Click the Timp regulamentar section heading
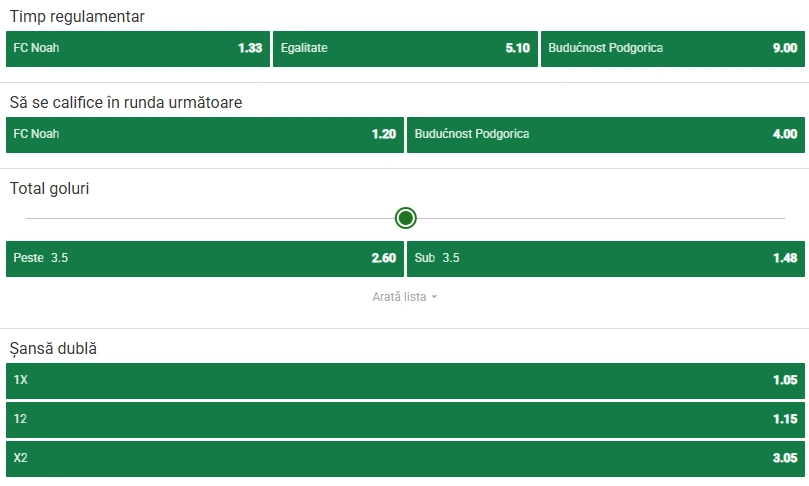The width and height of the screenshot is (809, 486). (x=77, y=17)
